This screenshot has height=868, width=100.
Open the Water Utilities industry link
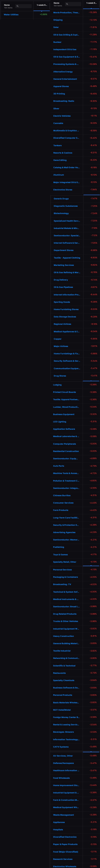point(11,14)
